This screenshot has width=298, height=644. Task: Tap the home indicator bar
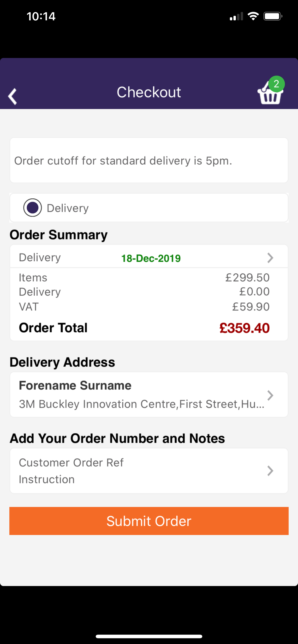[x=149, y=636]
